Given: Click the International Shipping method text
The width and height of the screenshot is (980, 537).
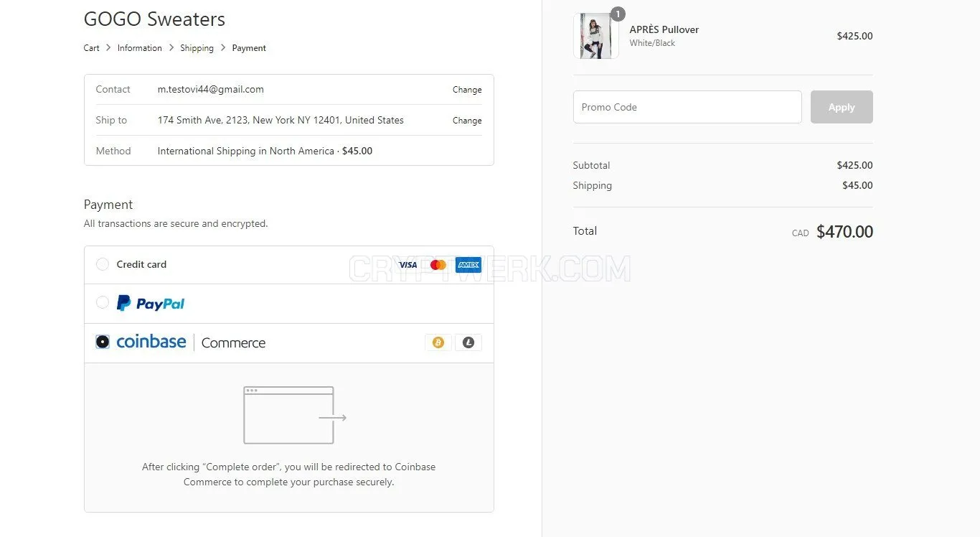Looking at the screenshot, I should click(x=265, y=151).
